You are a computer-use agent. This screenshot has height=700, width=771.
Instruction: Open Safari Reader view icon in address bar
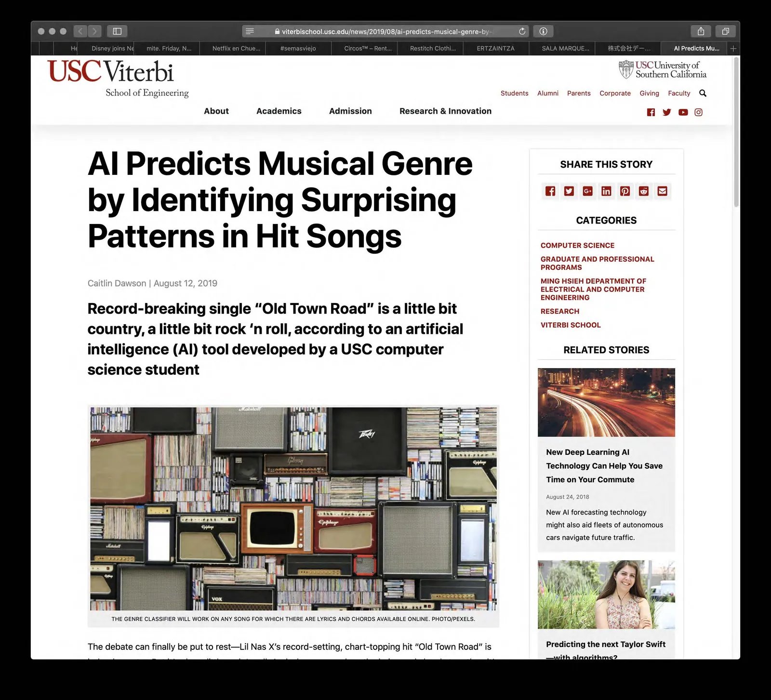(250, 31)
